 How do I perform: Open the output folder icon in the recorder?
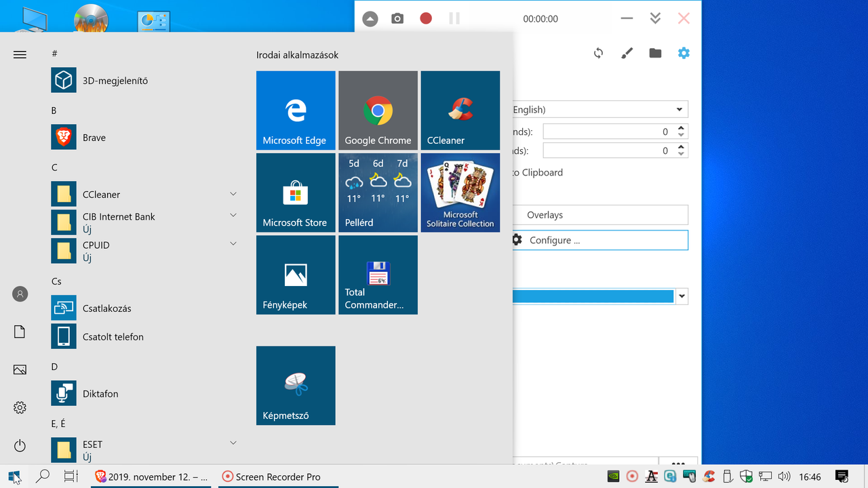click(655, 52)
